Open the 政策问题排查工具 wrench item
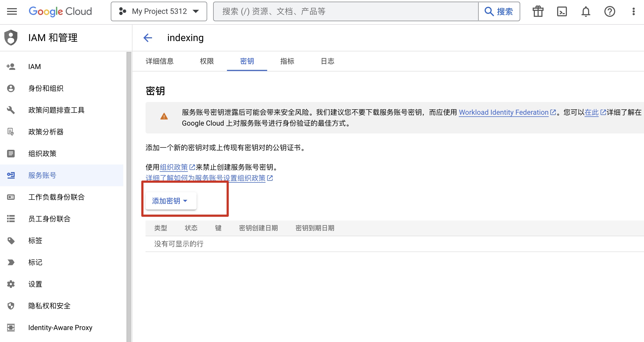The height and width of the screenshot is (342, 644). pos(56,110)
